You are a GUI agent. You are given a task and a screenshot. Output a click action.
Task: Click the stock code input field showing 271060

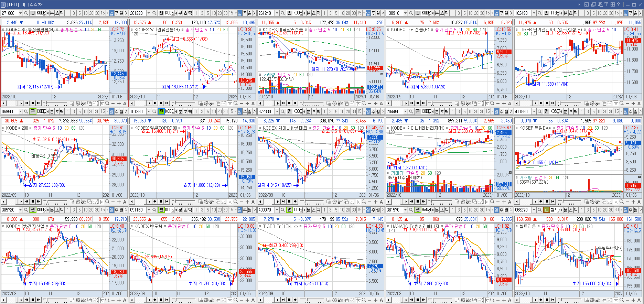click(9, 13)
